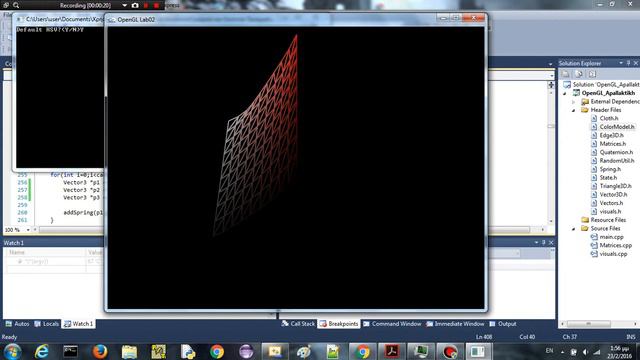Click Show All Files icon in Solution Explorer
The width and height of the screenshot is (640, 360).
pos(579,74)
